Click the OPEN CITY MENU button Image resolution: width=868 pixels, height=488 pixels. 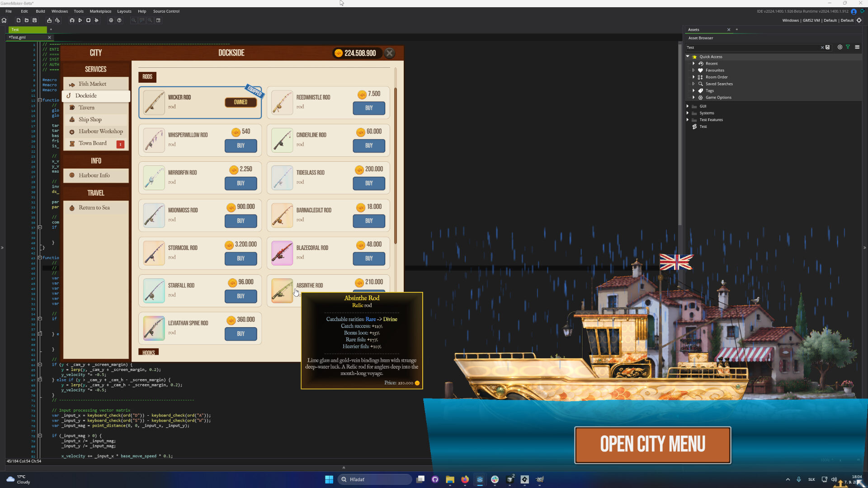point(652,445)
